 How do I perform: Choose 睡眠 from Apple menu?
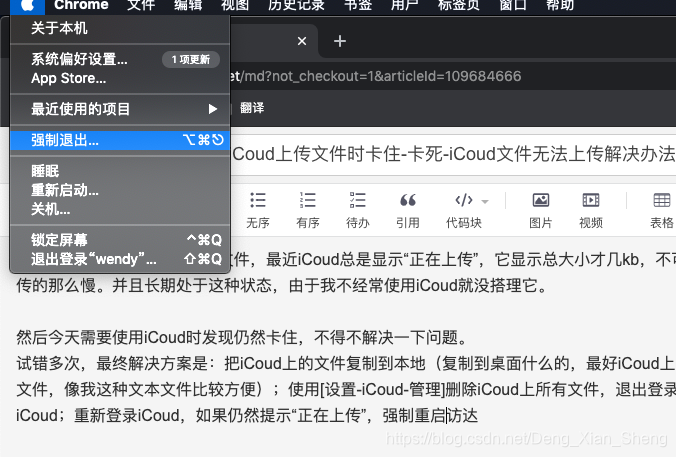pyautogui.click(x=120, y=171)
